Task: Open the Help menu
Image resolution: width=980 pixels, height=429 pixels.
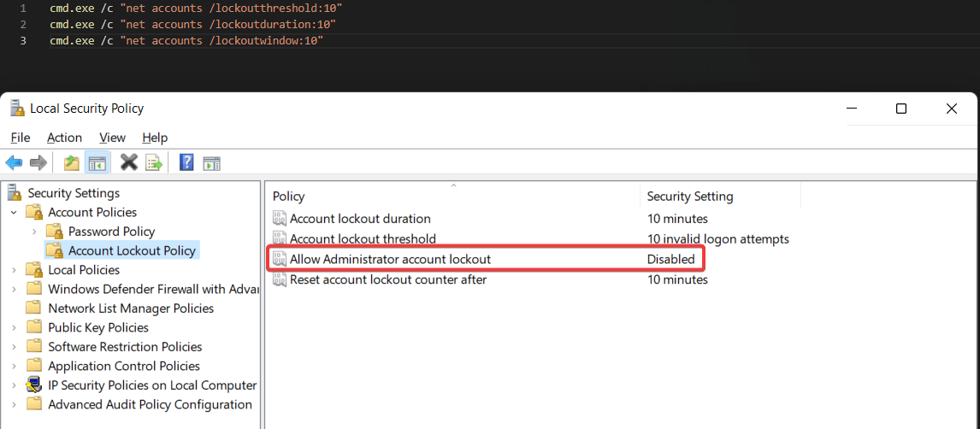Action: (155, 138)
